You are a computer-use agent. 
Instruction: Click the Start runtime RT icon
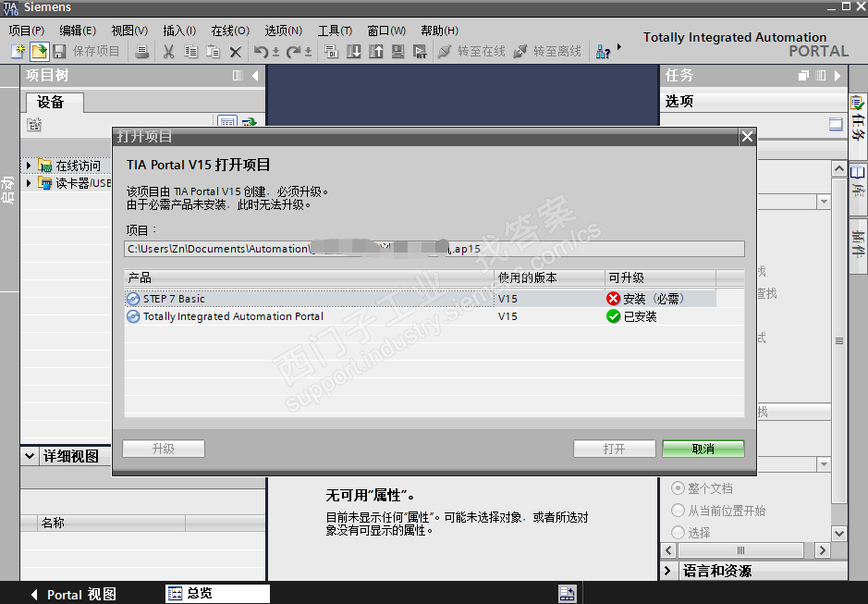[x=421, y=52]
